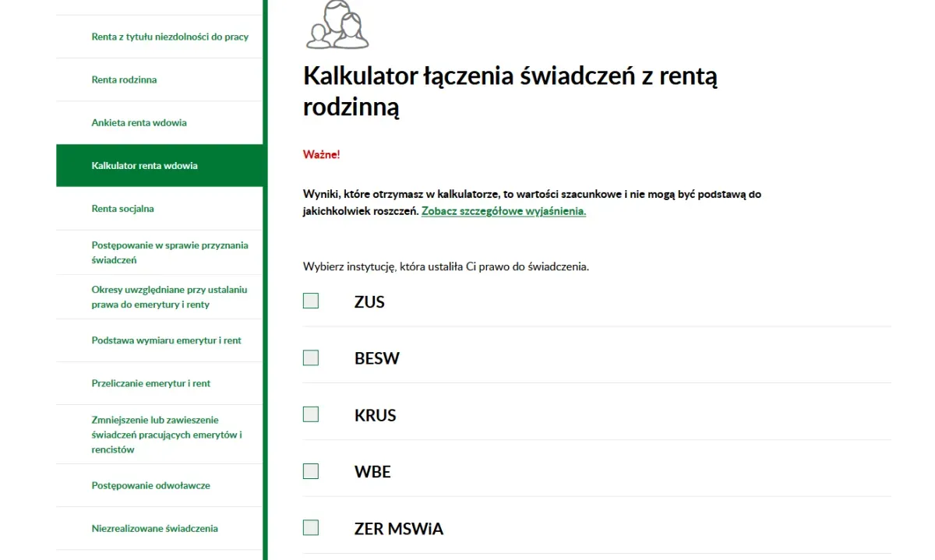The width and height of the screenshot is (935, 560).
Task: Click the family silhouette icon
Action: point(337,24)
